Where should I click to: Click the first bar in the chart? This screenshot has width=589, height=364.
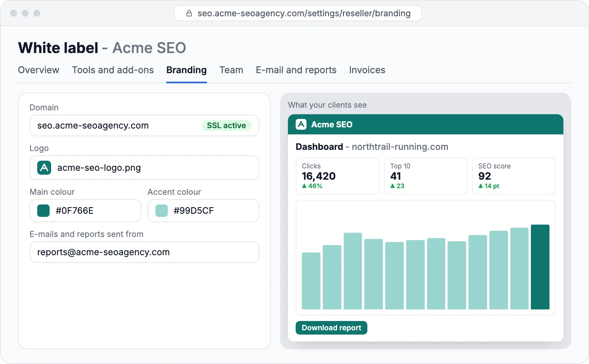click(311, 281)
